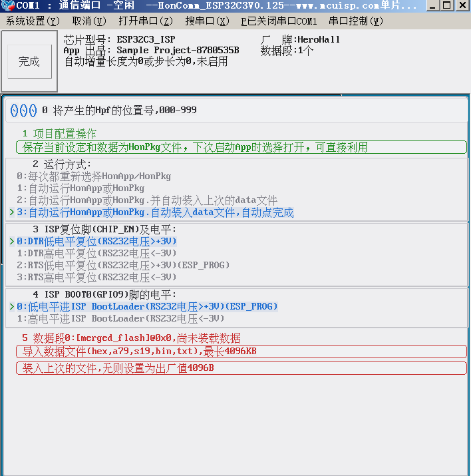The width and height of the screenshot is (471, 476).
Task: Select 0:DTR低电平复位 option
Action: click(x=96, y=242)
